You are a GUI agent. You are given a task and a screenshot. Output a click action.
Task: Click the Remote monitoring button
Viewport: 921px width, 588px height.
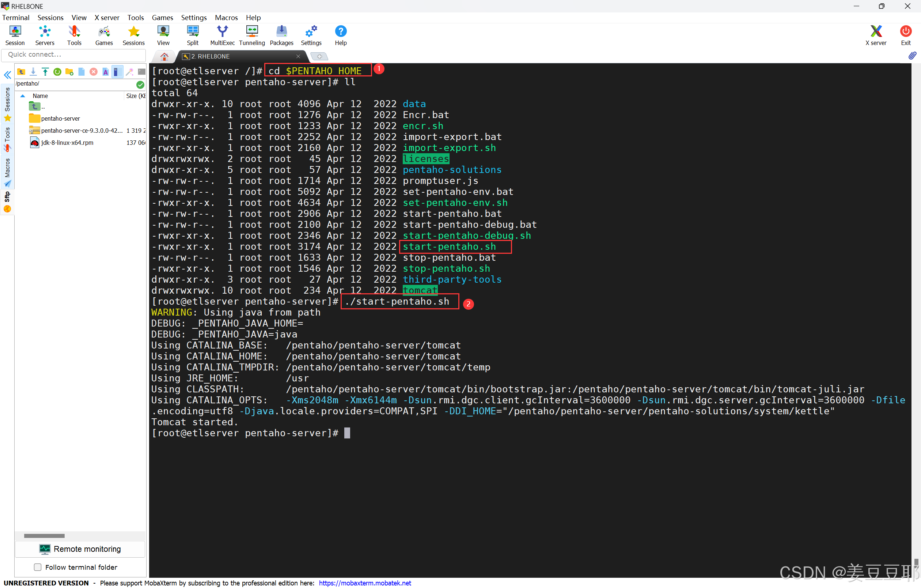coord(80,549)
